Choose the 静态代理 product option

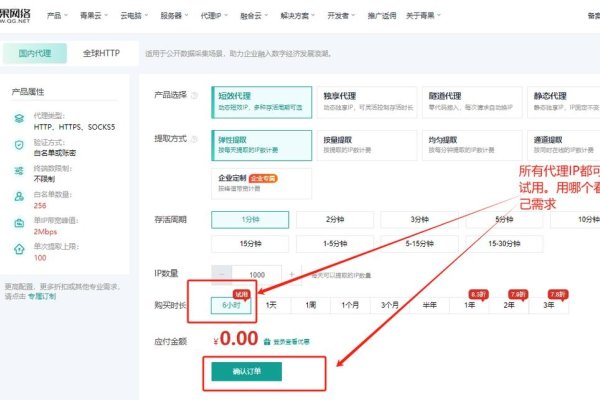pyautogui.click(x=564, y=102)
